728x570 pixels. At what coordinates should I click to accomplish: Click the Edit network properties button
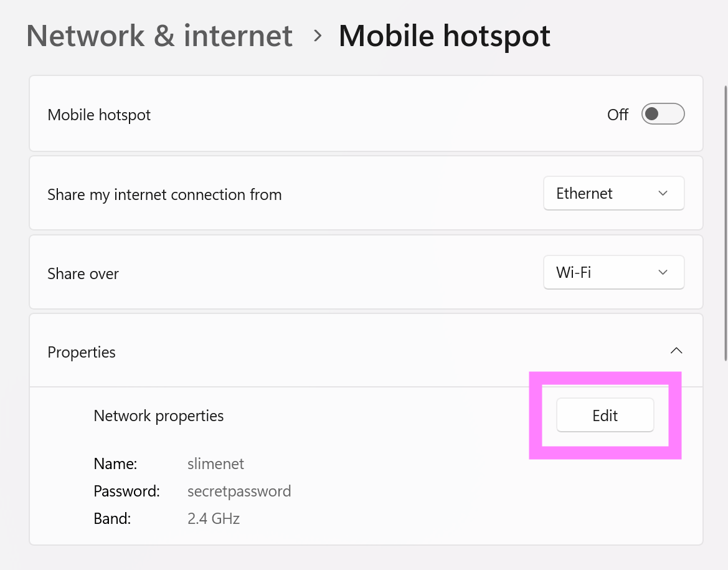[605, 416]
